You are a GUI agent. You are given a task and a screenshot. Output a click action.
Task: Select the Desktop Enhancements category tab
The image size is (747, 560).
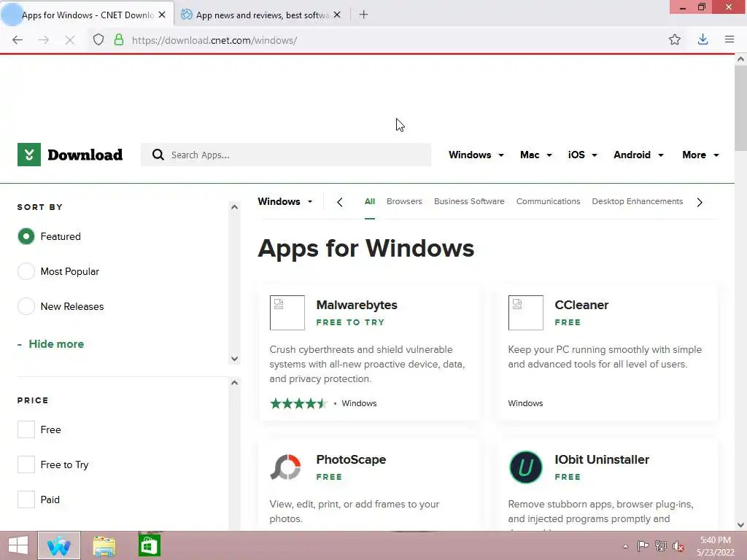click(638, 201)
